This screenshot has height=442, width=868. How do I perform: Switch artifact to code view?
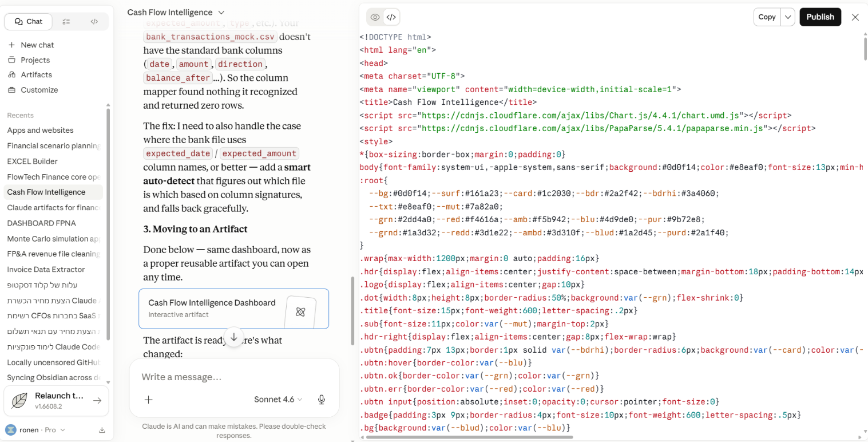click(391, 17)
